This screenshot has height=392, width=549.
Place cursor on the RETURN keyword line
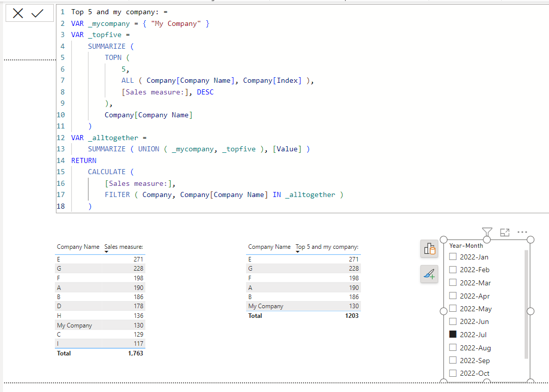pos(84,160)
